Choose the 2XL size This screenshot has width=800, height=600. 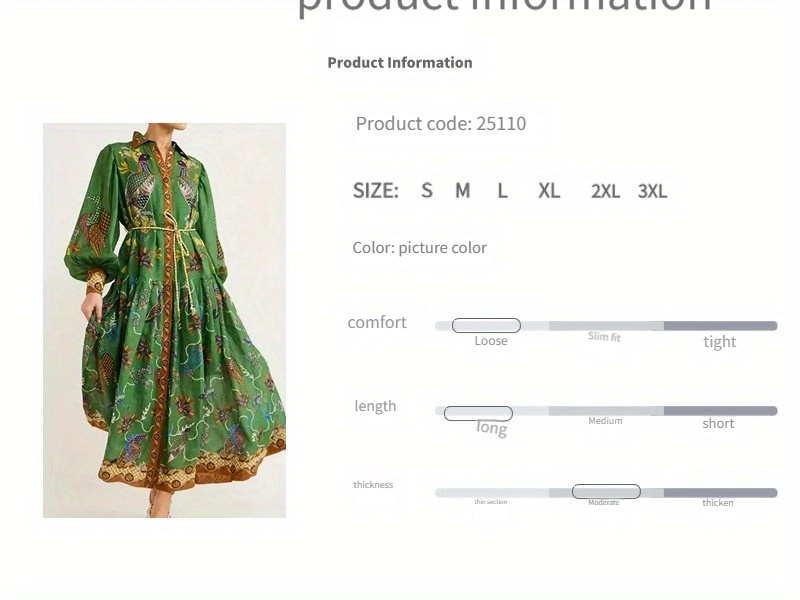606,191
